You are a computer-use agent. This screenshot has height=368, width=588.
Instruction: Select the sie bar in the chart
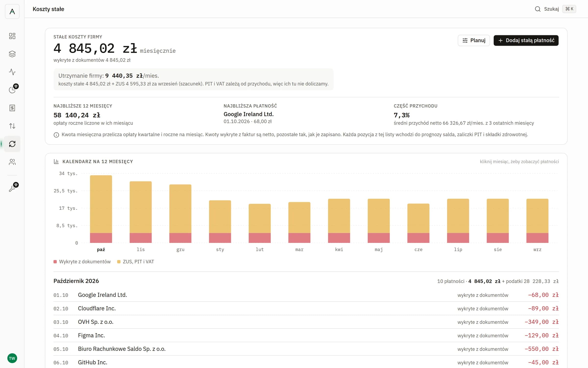click(498, 221)
